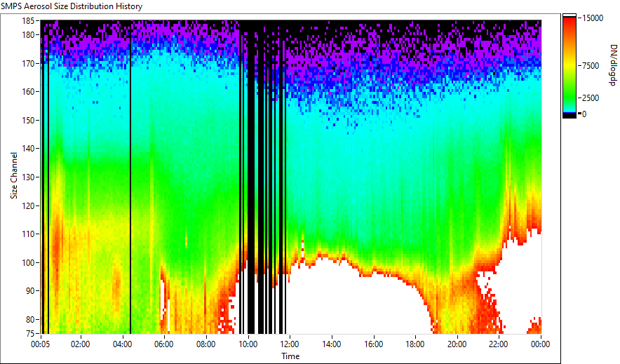Click the 110 size channel tick label
The height and width of the screenshot is (364, 620).
click(x=27, y=234)
